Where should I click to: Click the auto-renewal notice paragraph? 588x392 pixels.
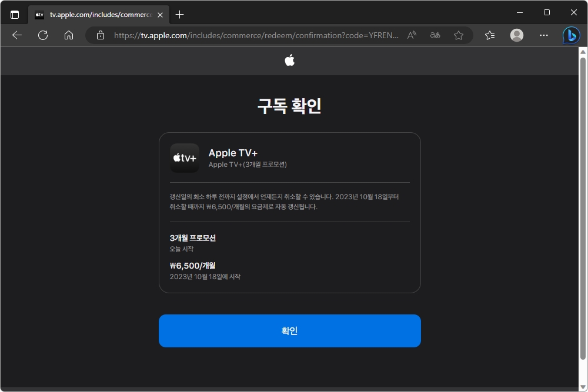284,202
